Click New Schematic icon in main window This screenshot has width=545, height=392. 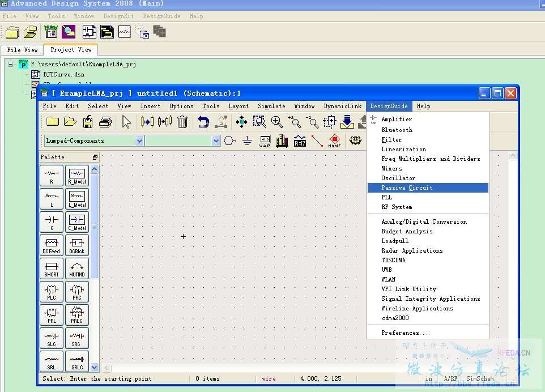tap(89, 32)
